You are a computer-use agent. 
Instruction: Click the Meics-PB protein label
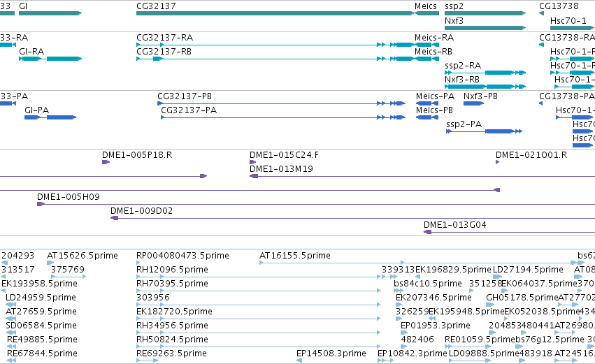434,110
